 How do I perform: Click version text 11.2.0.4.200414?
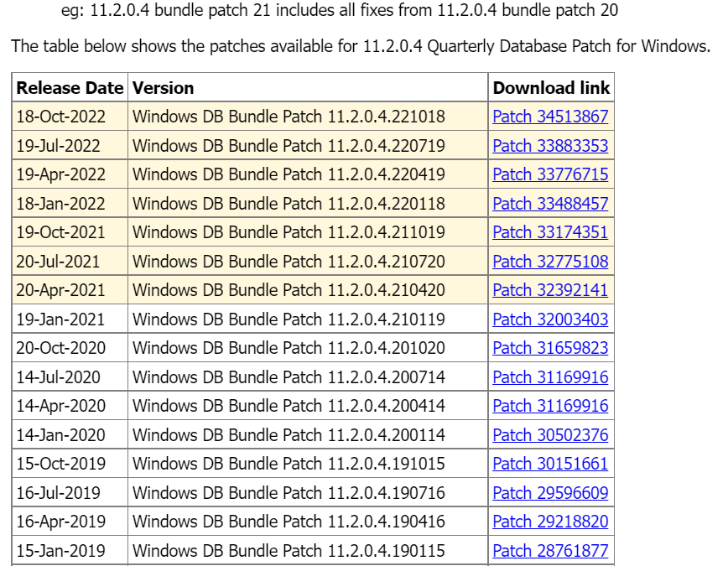[x=387, y=406]
